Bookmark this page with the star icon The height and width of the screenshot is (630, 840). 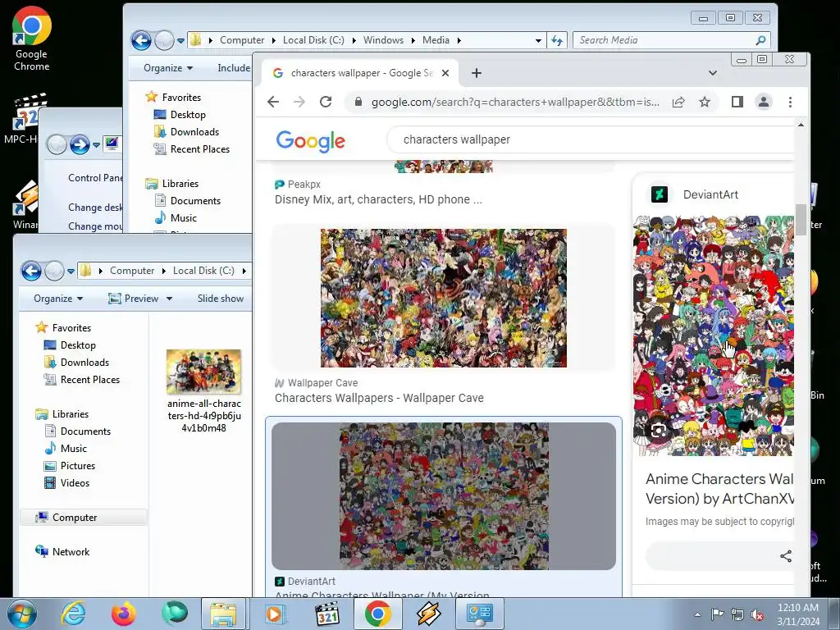[x=705, y=102]
